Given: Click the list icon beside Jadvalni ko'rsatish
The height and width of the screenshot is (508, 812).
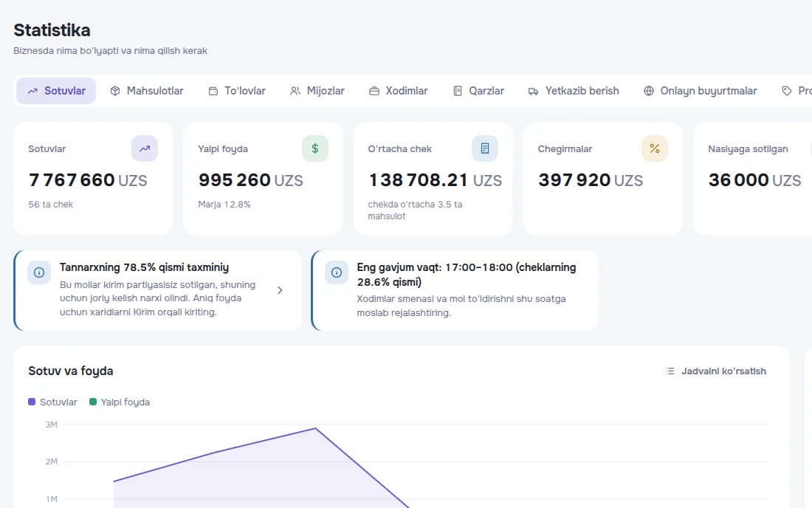Looking at the screenshot, I should [670, 371].
